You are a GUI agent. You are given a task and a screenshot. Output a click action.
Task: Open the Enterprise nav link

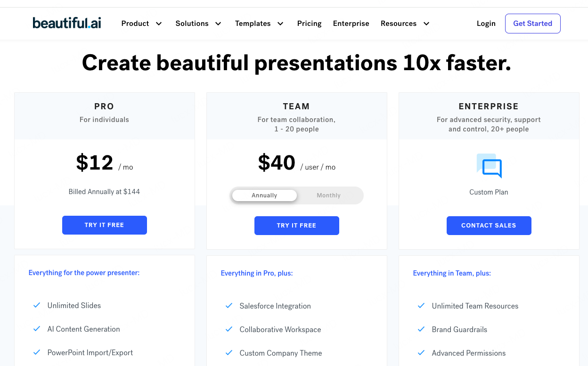coord(351,24)
